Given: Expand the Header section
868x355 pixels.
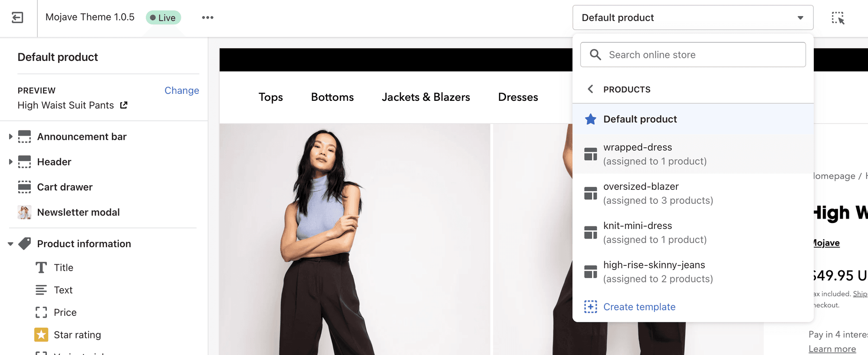Looking at the screenshot, I should pos(10,162).
